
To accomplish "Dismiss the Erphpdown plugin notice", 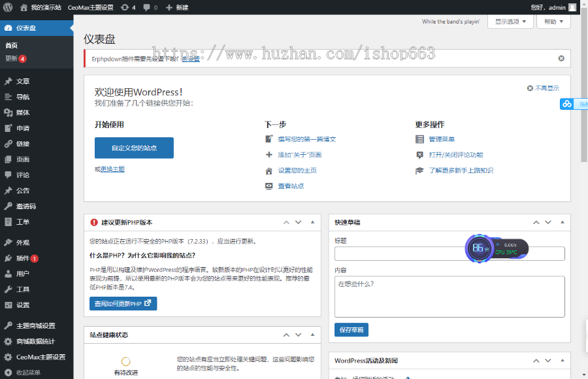I will click(561, 58).
